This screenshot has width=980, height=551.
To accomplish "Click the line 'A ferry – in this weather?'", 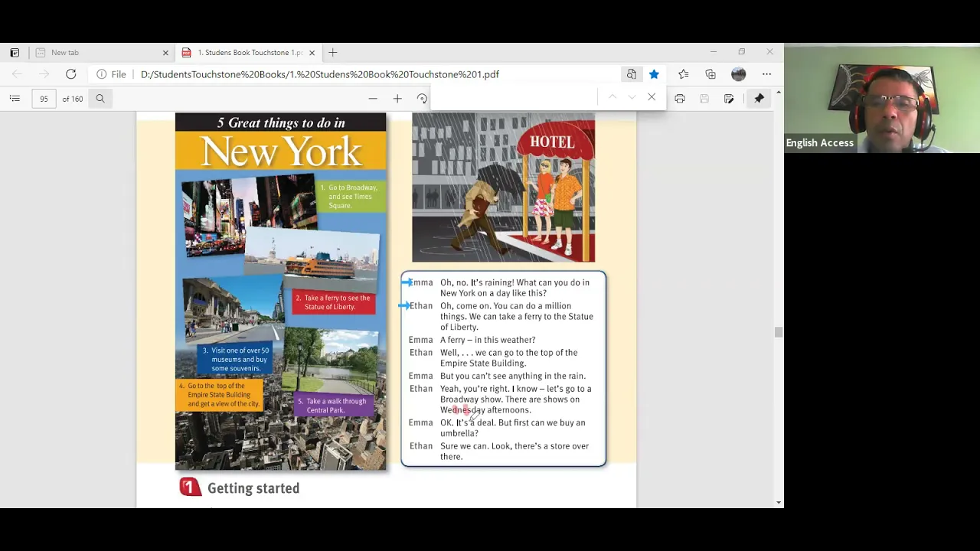I will coord(488,340).
